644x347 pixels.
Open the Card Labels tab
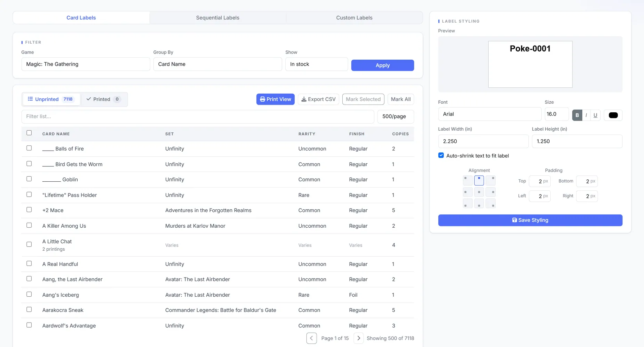pos(81,18)
